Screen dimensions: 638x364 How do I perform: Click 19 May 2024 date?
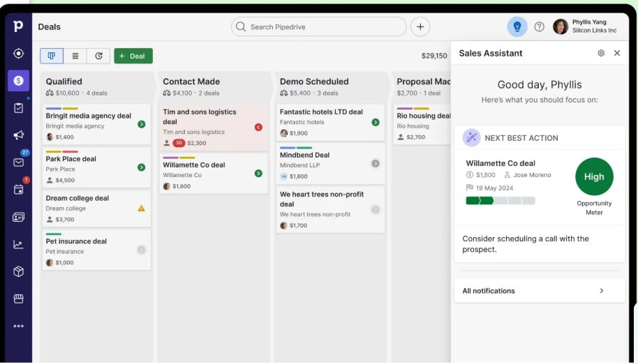tap(494, 188)
